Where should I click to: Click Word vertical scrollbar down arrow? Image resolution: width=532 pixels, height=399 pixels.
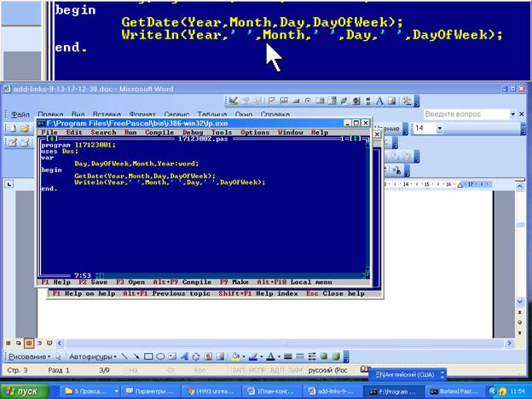click(x=520, y=302)
